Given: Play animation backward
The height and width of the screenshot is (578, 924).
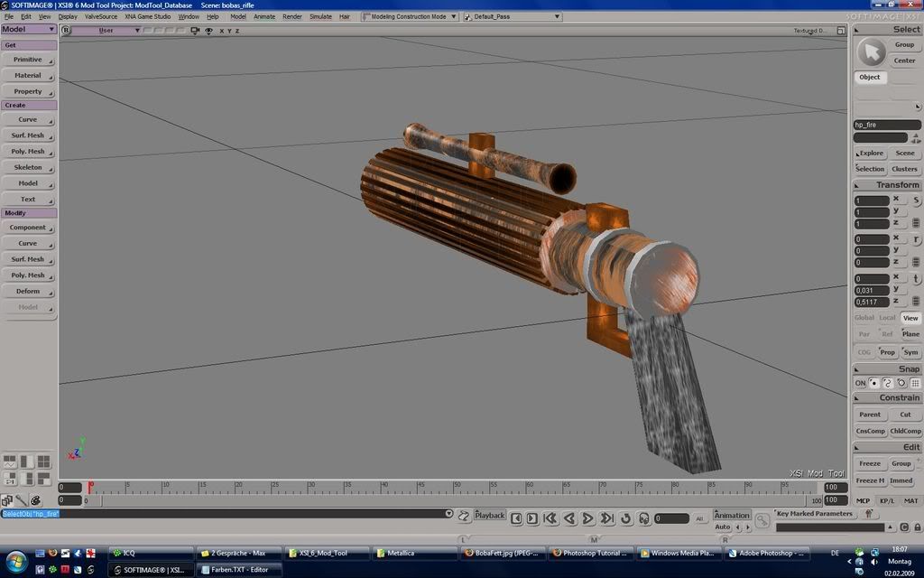Looking at the screenshot, I should coord(569,518).
